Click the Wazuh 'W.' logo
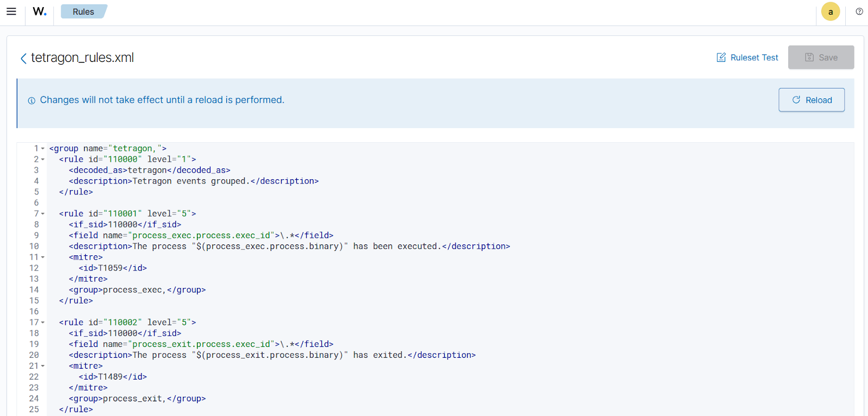868x416 pixels. 40,11
